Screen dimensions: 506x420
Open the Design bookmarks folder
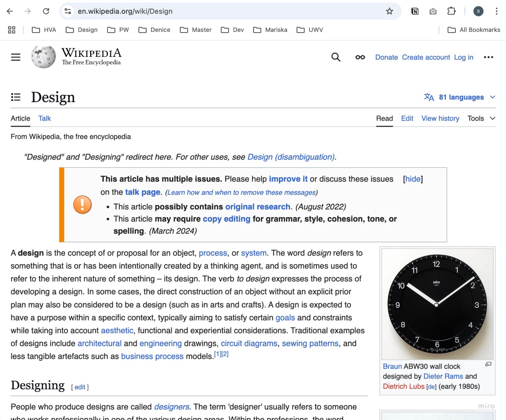(x=82, y=30)
